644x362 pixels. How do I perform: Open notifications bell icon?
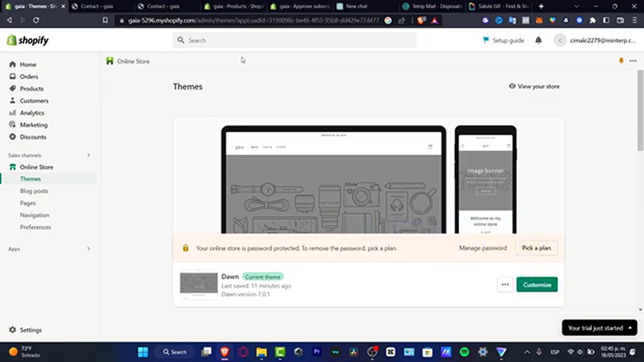click(538, 40)
